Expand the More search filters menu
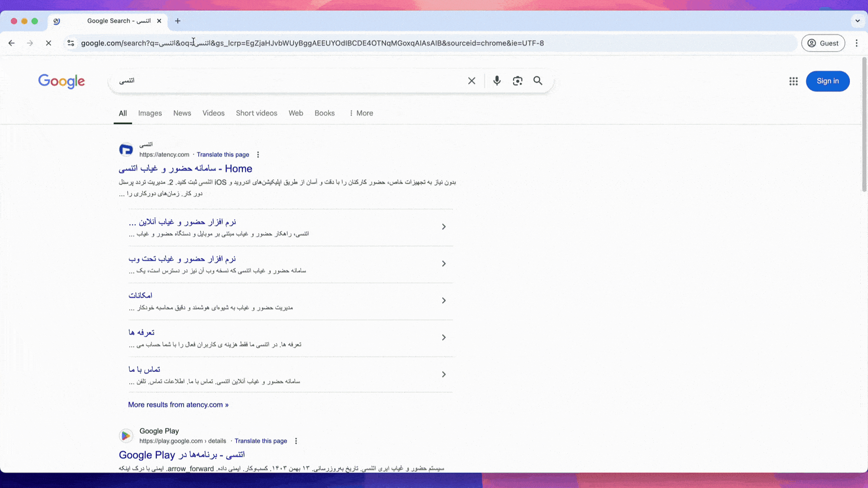Screen dimensions: 868x488 [361, 113]
